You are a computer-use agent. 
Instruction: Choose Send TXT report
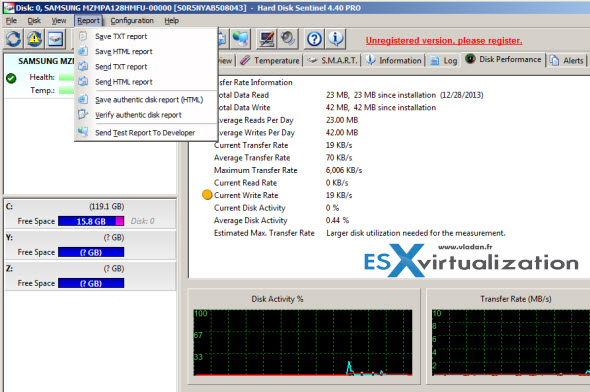click(x=146, y=66)
